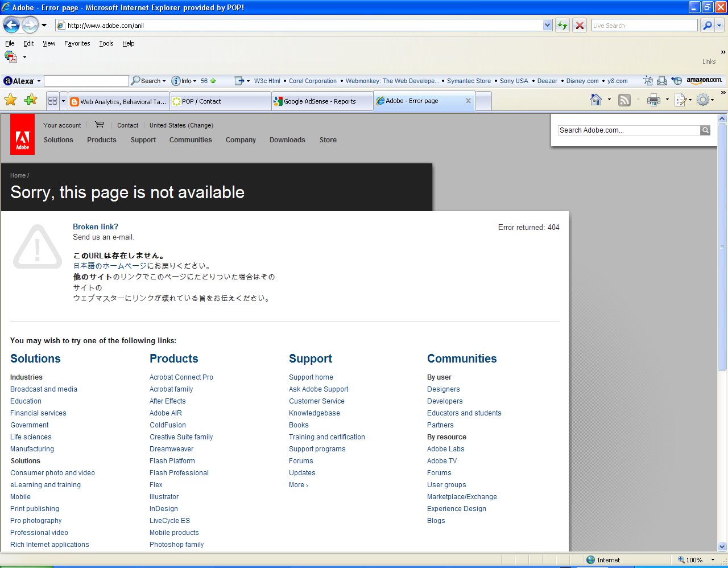This screenshot has height=568, width=728.
Task: Switch to the Google AdSense - Reports tab
Action: tap(322, 101)
